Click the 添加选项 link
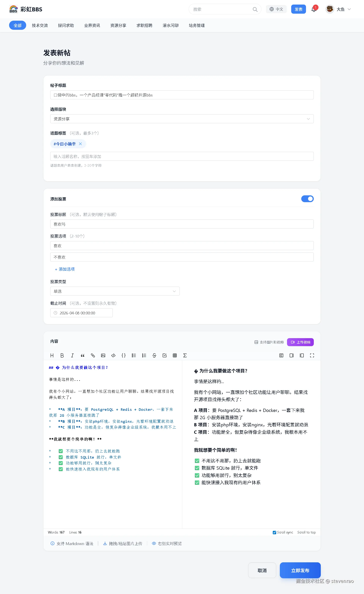This screenshot has height=594, width=364. tap(65, 269)
